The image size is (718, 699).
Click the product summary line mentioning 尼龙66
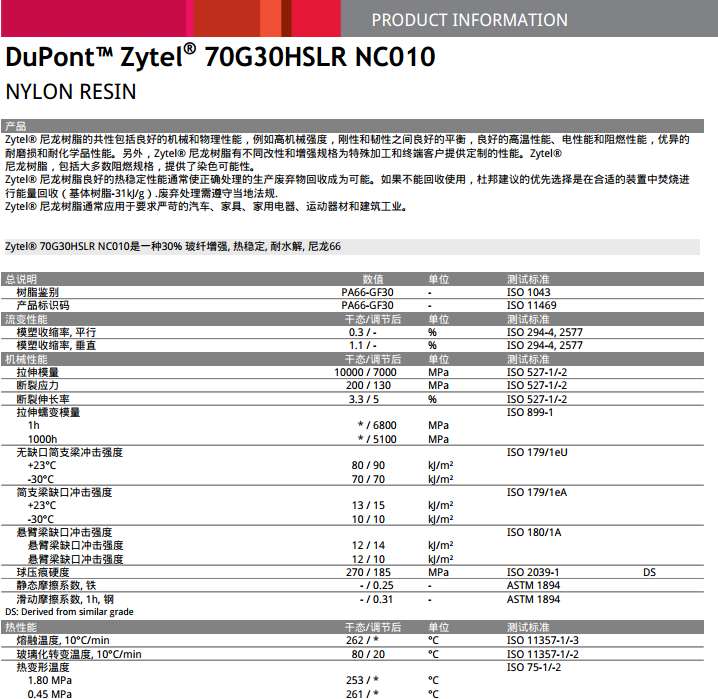[173, 246]
